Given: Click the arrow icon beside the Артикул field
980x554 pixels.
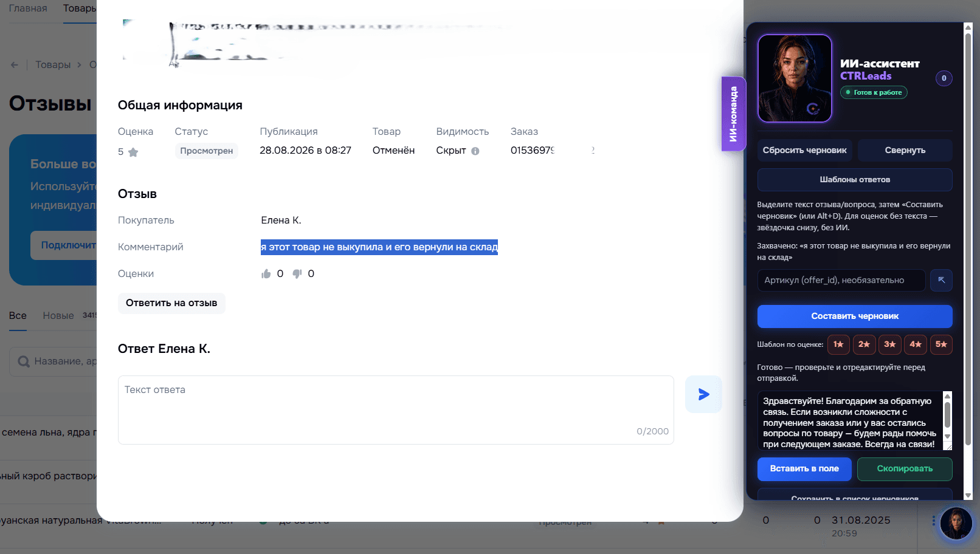Looking at the screenshot, I should coord(941,280).
